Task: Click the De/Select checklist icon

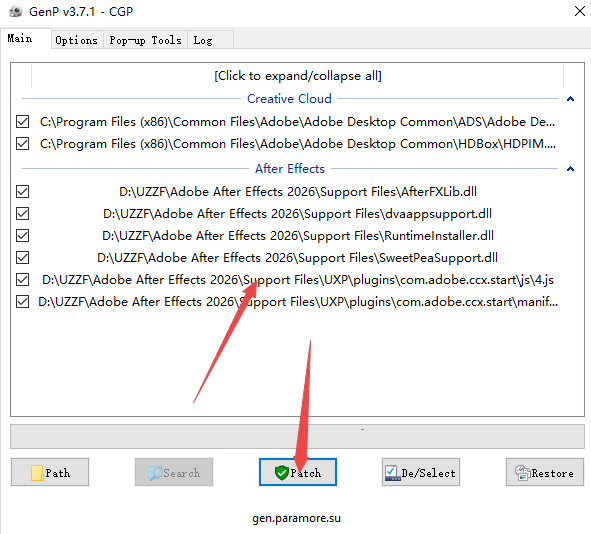Action: click(x=392, y=473)
